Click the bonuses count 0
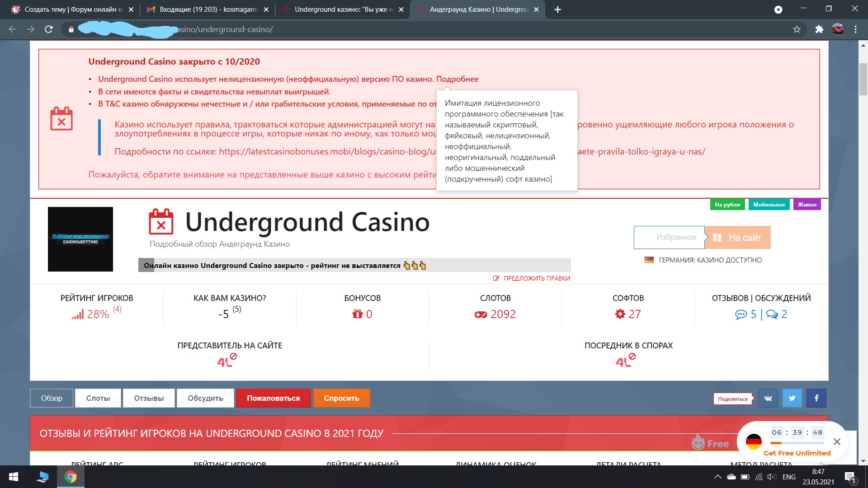 click(363, 314)
